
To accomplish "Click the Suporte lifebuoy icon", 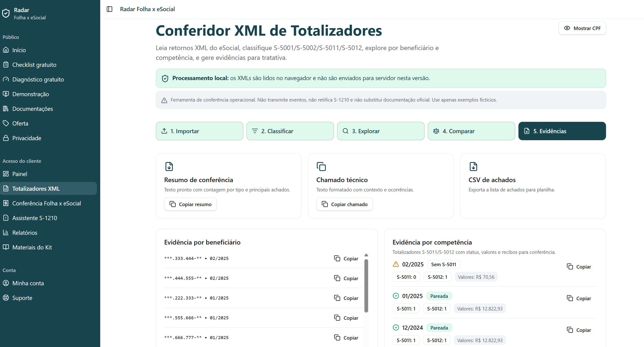I will click(6, 298).
